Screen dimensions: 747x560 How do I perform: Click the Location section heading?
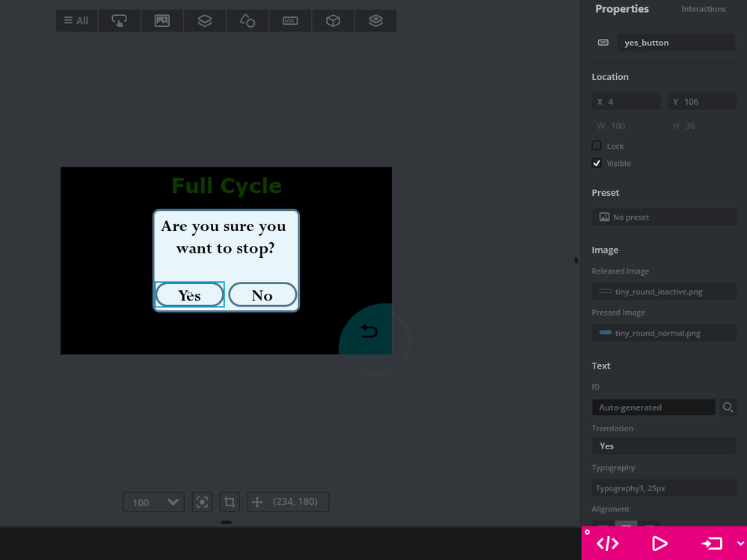[x=610, y=77]
